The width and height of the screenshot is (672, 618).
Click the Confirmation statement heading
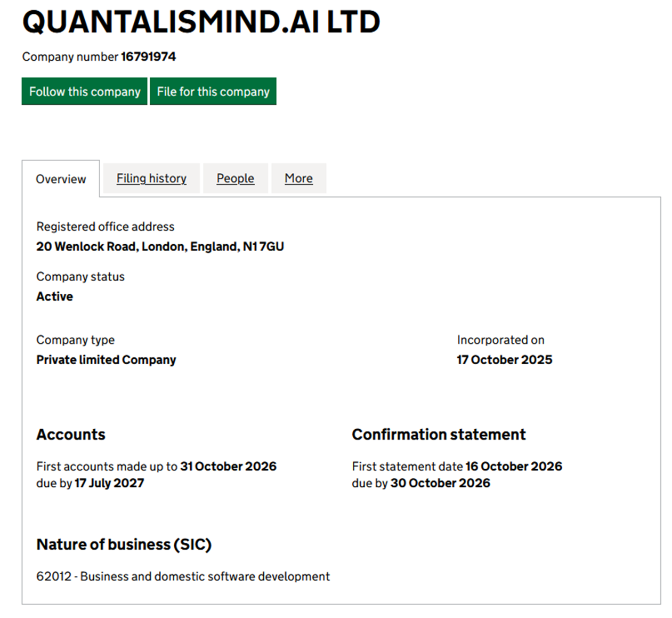click(438, 435)
